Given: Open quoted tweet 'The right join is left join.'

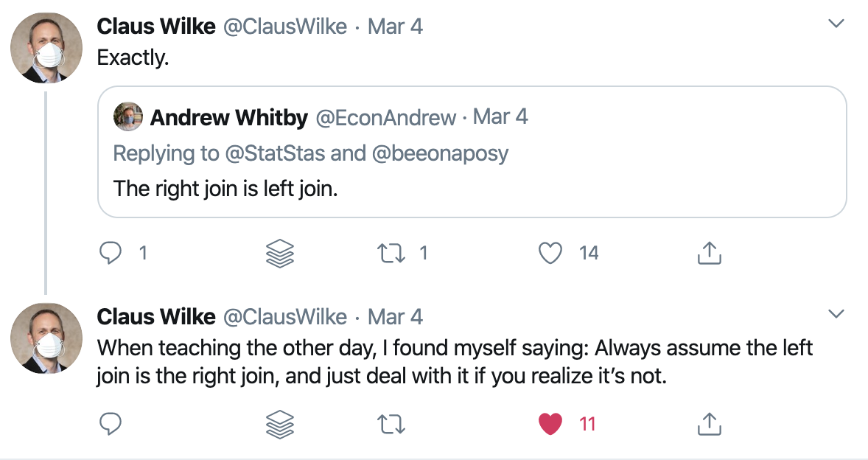Looking at the screenshot, I should pos(472,152).
